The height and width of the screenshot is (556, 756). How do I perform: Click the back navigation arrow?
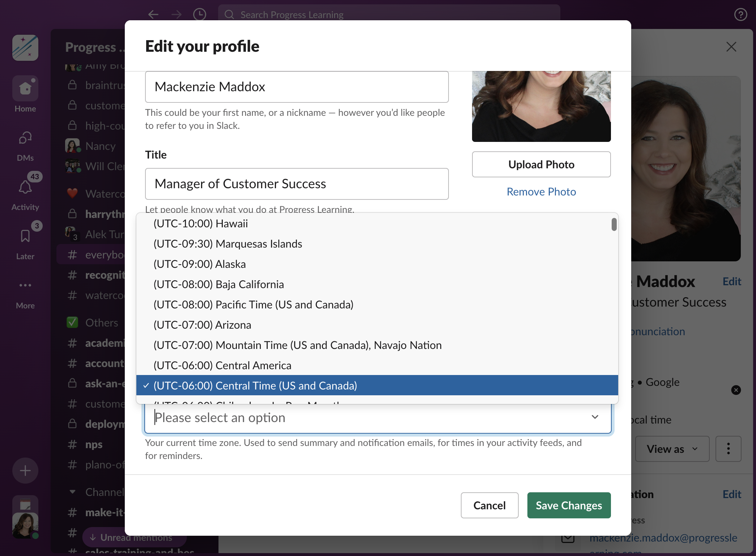coord(153,14)
